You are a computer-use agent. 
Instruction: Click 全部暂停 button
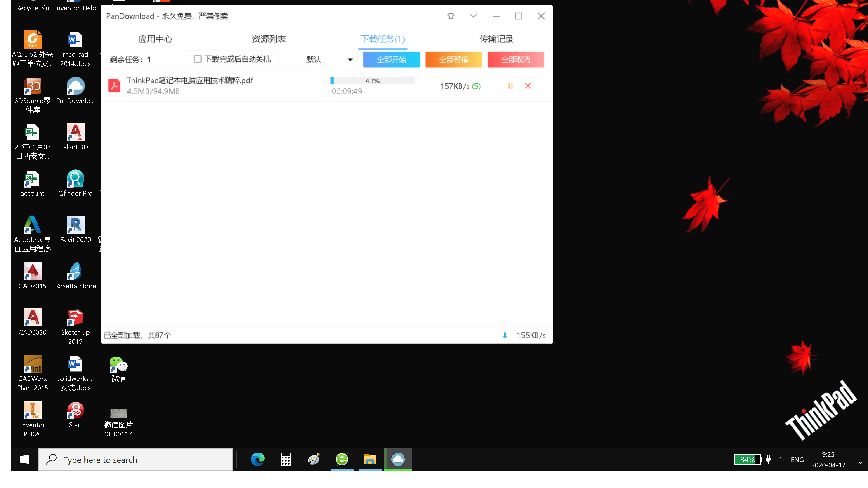tap(453, 60)
